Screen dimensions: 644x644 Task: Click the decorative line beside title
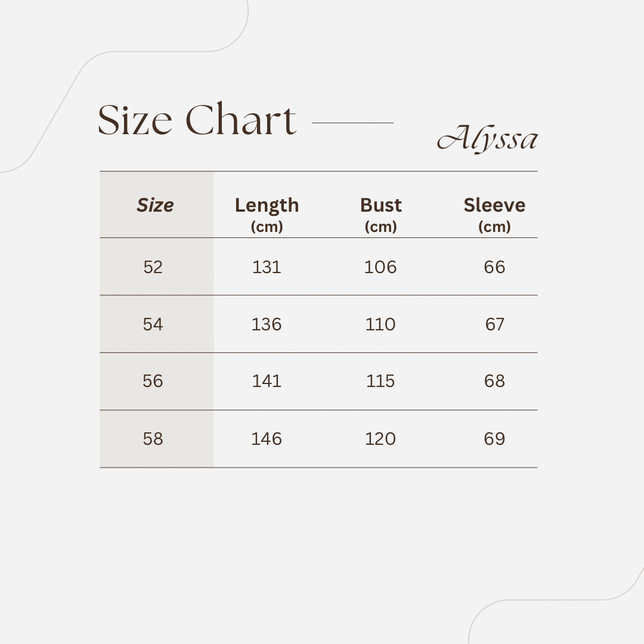pos(353,122)
